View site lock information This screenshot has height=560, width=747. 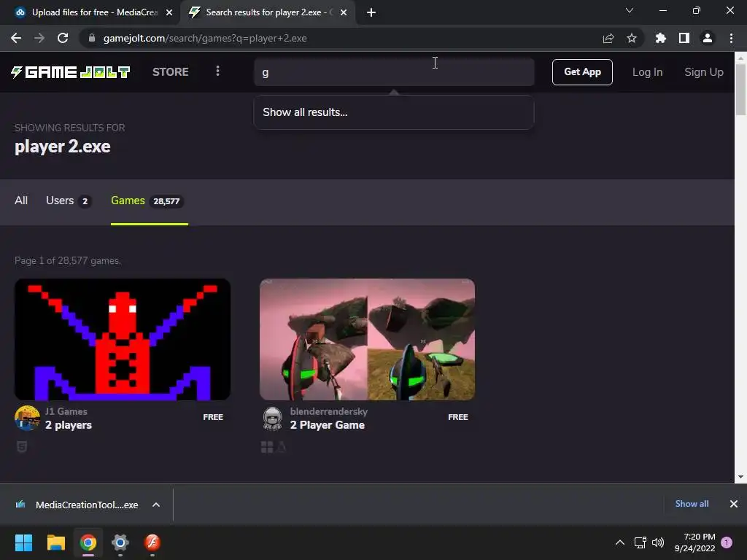pyautogui.click(x=92, y=38)
